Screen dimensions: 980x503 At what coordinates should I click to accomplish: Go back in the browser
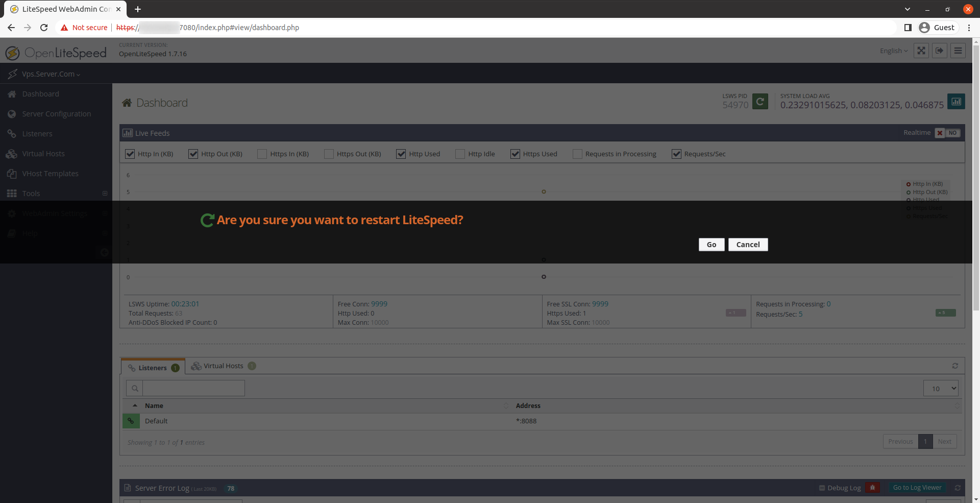(11, 28)
